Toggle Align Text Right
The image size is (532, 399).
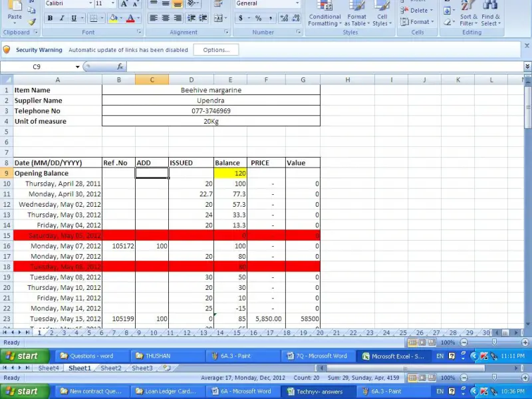(178, 18)
